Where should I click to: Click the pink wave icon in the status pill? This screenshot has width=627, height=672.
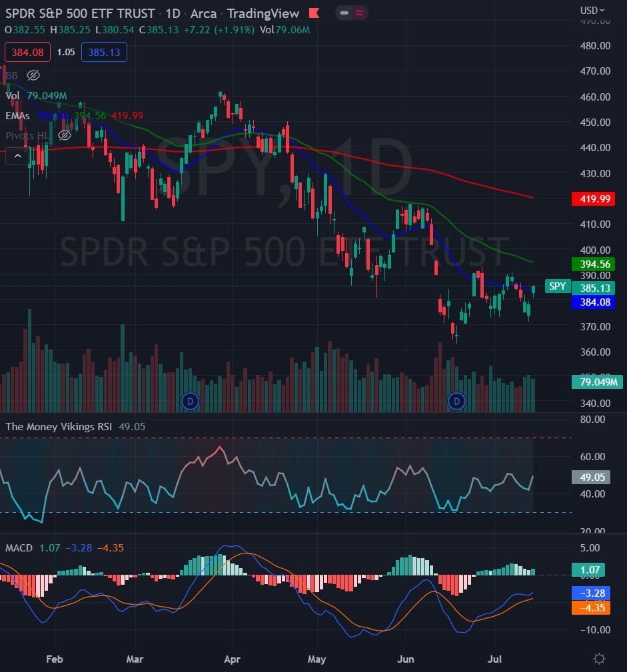pos(359,13)
